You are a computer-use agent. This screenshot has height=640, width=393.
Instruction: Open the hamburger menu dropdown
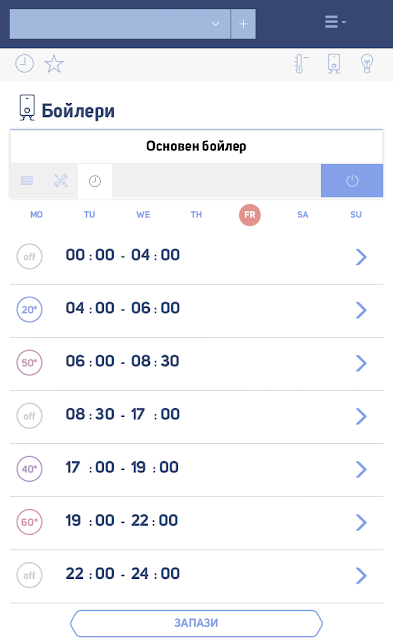point(335,22)
